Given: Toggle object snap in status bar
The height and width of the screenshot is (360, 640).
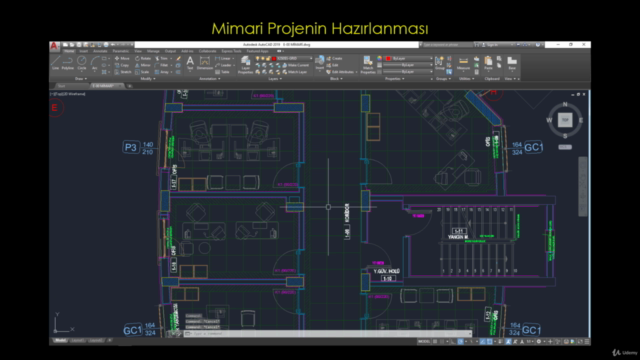Looking at the screenshot, I should (x=489, y=341).
